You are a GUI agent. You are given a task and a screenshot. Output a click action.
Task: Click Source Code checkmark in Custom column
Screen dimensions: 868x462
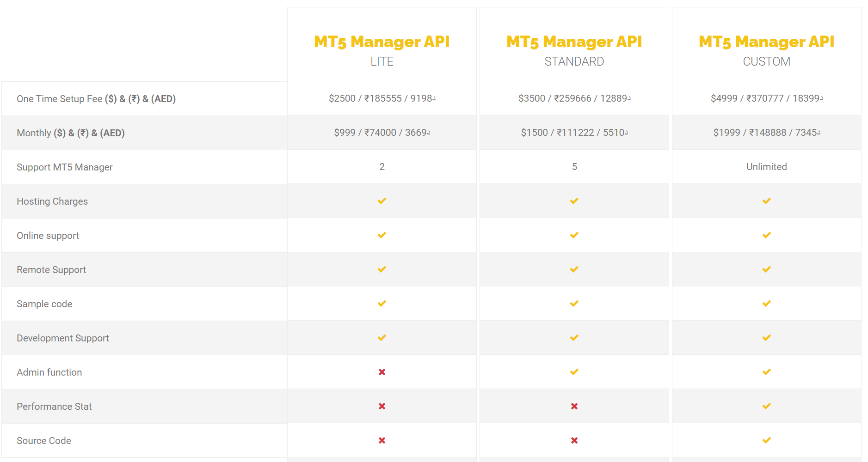point(766,440)
